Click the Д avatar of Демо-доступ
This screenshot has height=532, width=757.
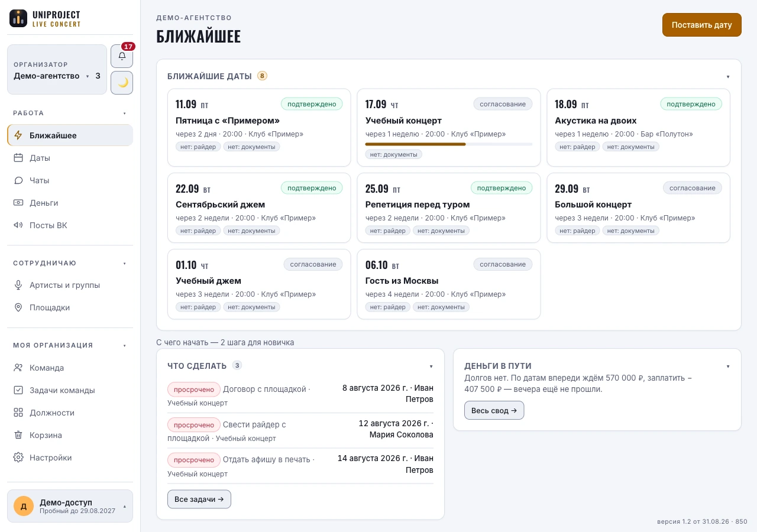tap(24, 506)
